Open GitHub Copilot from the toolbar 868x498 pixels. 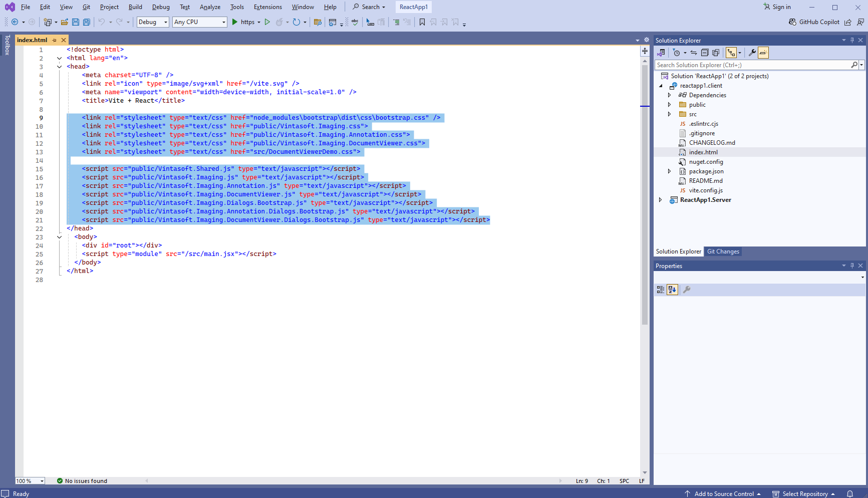point(814,22)
